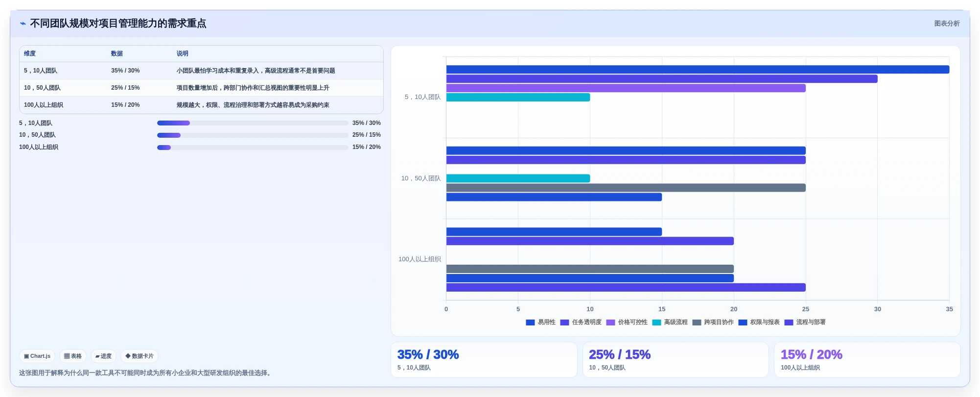Viewport: 980px width, 397px height.
Task: Click the 维度 column header
Action: click(x=30, y=53)
